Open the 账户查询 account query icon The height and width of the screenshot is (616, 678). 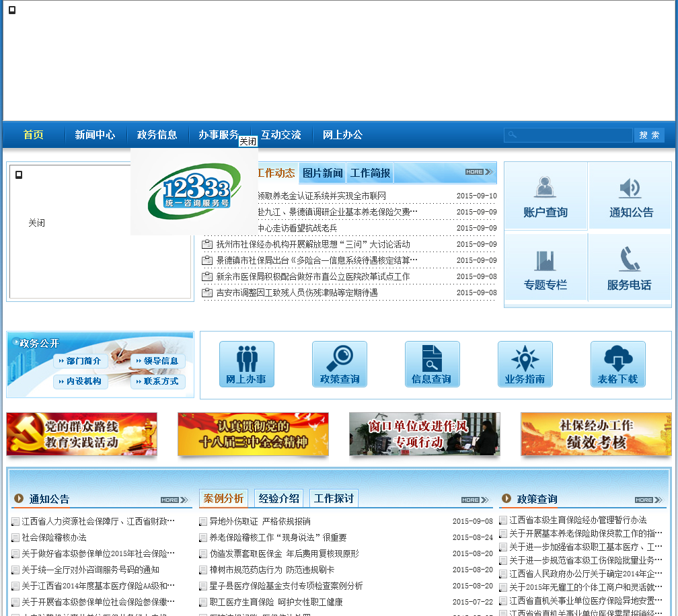pyautogui.click(x=545, y=196)
